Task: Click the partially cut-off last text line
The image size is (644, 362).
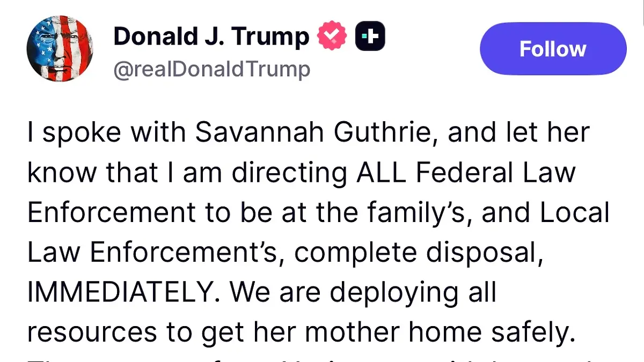Action: pos(322,358)
